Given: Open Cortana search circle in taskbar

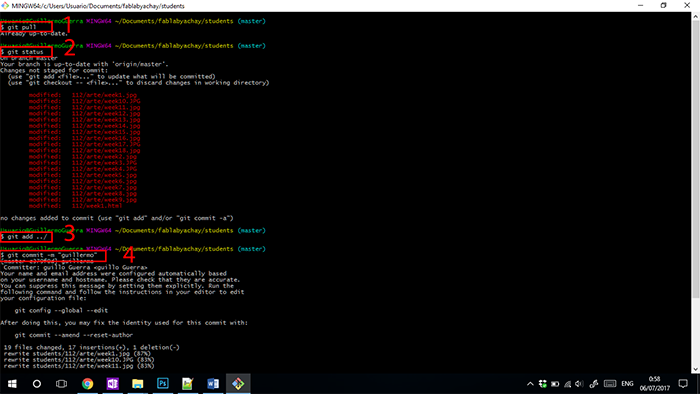Looking at the screenshot, I should tap(37, 384).
